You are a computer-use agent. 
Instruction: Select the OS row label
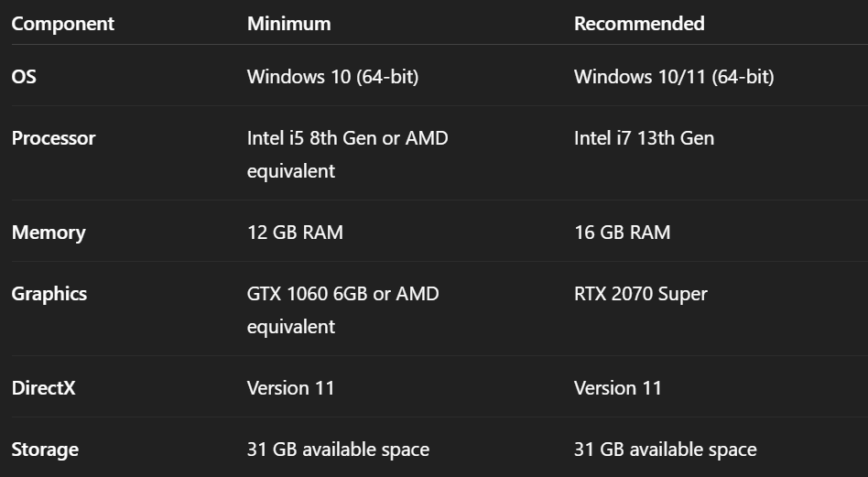pos(25,77)
